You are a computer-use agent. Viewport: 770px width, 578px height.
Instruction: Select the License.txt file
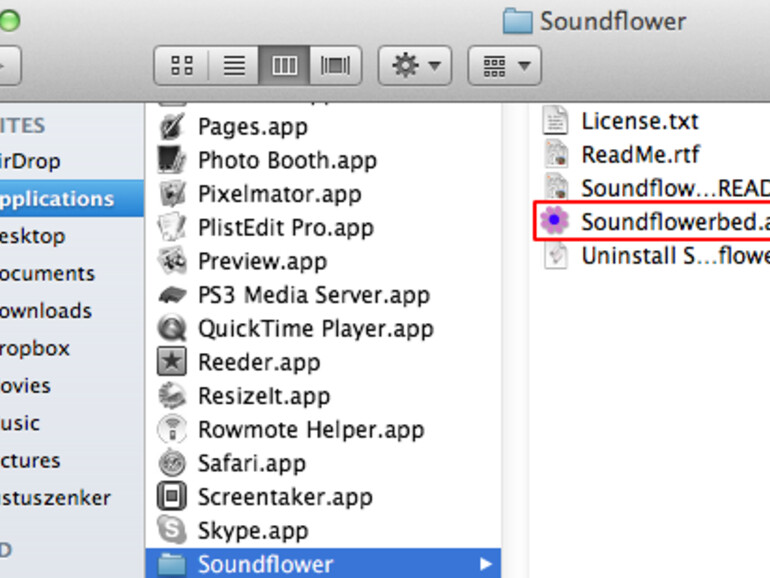click(x=639, y=121)
